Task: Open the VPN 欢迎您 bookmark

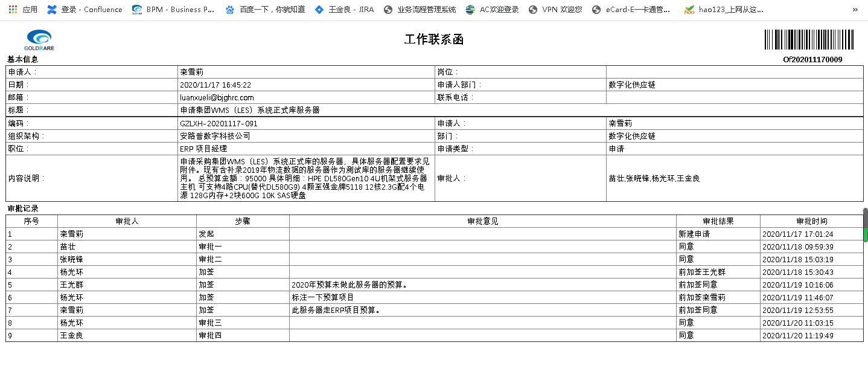Action: coord(555,10)
